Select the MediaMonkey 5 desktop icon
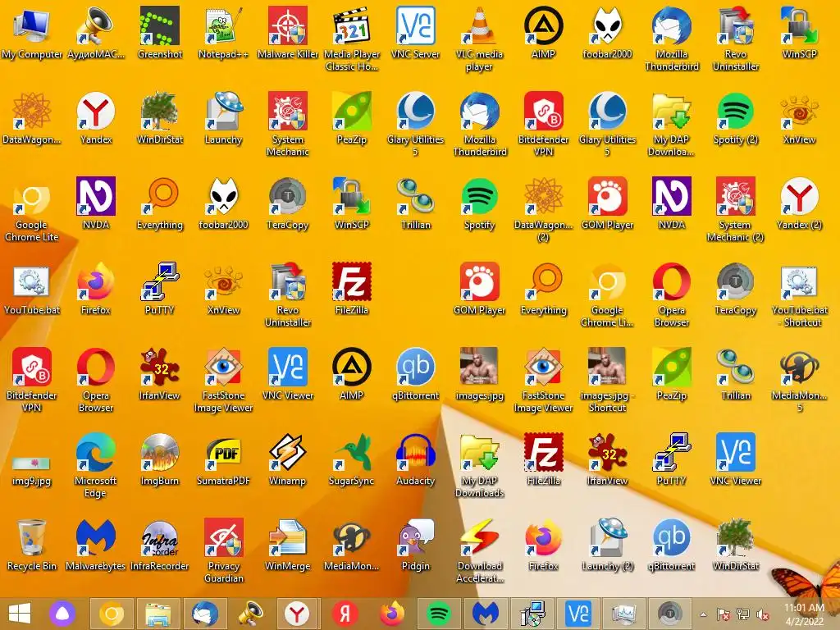This screenshot has height=630, width=840. point(799,381)
